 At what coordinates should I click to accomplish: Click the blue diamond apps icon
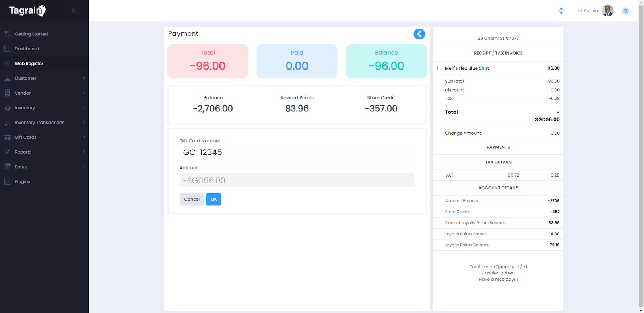pos(561,11)
